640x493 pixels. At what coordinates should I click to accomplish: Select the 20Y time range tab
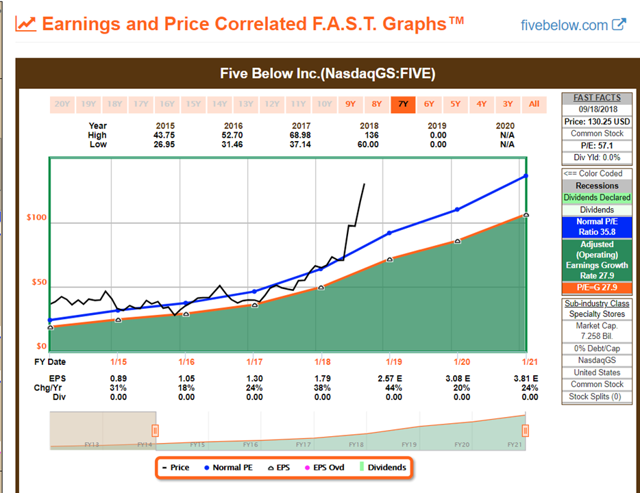click(x=62, y=104)
